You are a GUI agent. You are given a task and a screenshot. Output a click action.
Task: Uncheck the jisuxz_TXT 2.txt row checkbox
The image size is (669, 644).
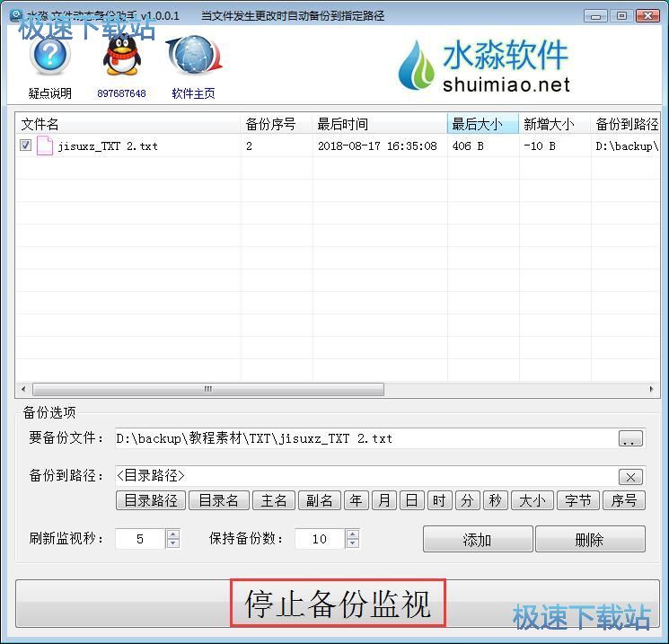click(x=25, y=146)
